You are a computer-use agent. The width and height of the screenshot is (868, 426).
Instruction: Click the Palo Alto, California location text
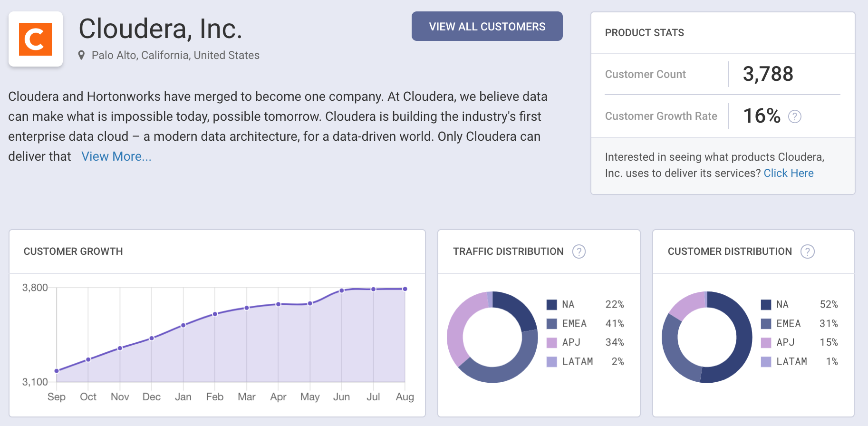[175, 55]
